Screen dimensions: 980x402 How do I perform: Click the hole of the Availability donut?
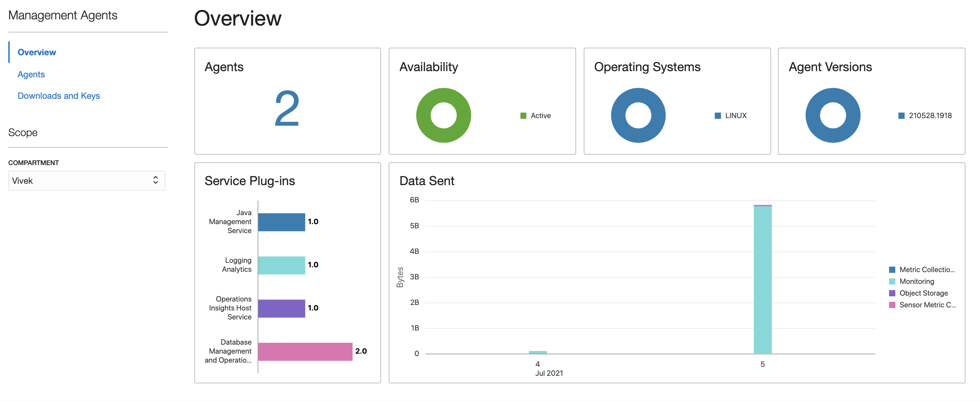tap(443, 115)
